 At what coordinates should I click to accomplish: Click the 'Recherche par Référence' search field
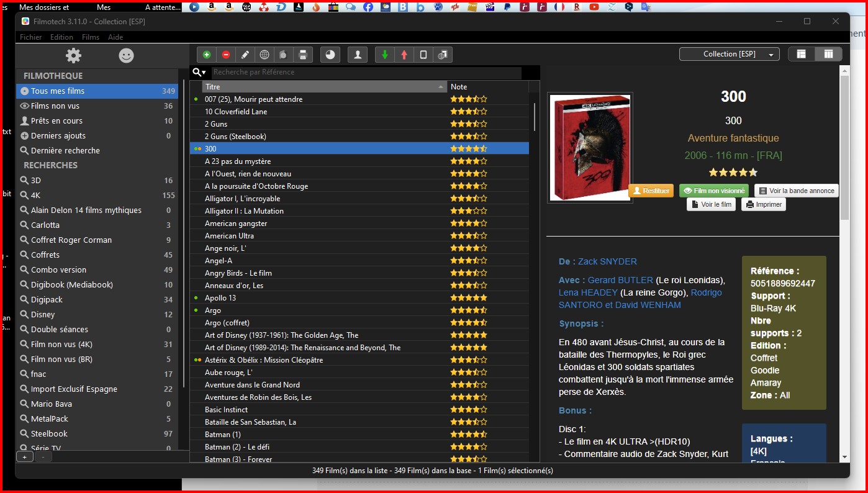[x=366, y=73]
